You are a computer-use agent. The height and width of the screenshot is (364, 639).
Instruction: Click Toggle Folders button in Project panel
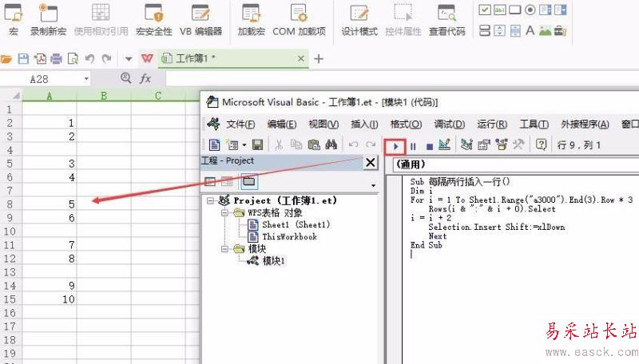point(249,181)
